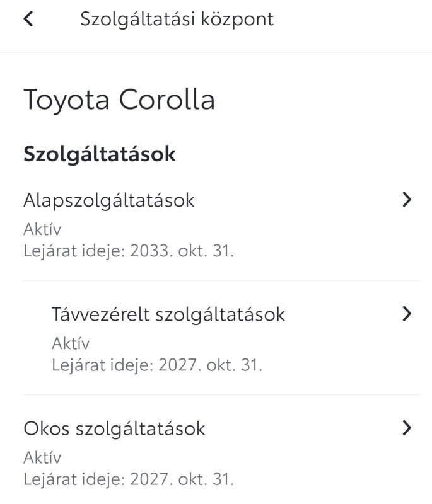Image resolution: width=432 pixels, height=504 pixels.
Task: Open Alapszolgáltatások via its chevron arrow
Action: point(407,200)
